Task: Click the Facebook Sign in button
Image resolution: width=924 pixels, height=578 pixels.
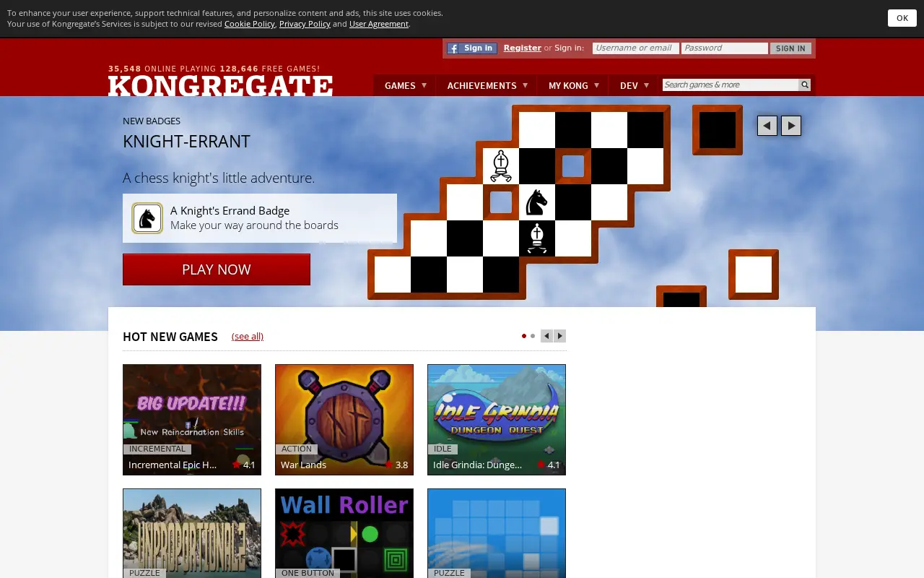Action: click(x=471, y=48)
